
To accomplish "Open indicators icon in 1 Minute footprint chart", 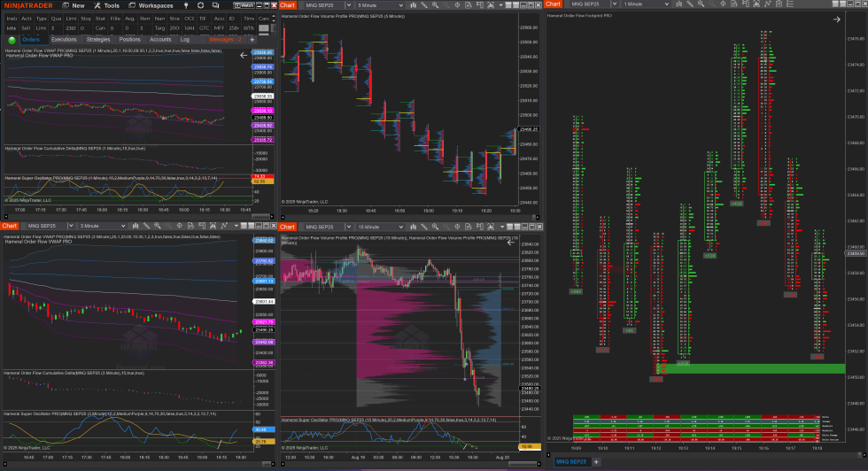I will point(767,4).
